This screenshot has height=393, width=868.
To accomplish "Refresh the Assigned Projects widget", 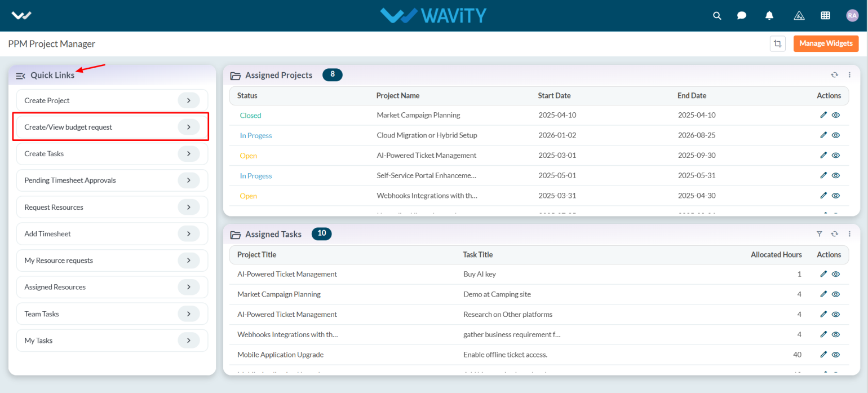I will tap(834, 75).
